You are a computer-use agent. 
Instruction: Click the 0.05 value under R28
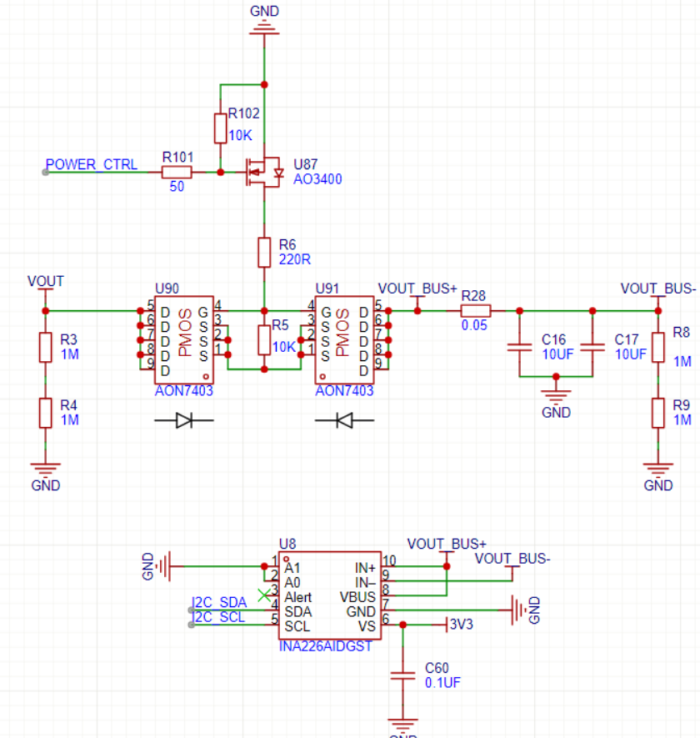point(474,325)
